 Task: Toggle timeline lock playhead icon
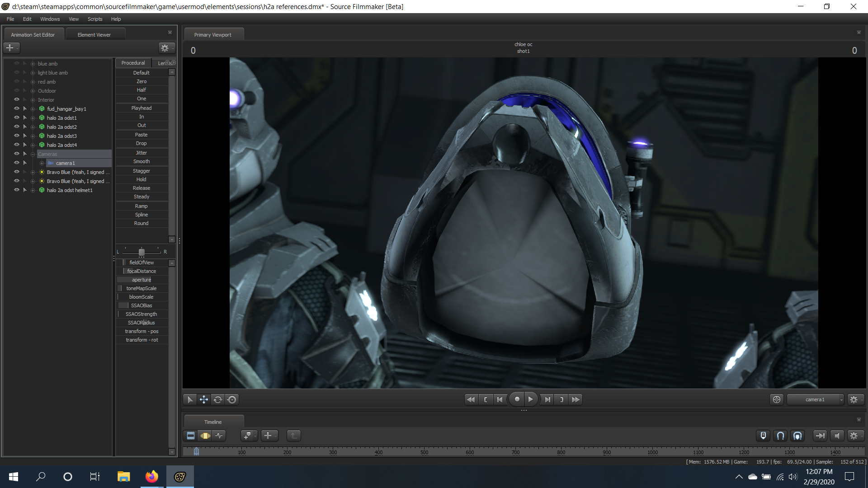(x=763, y=436)
